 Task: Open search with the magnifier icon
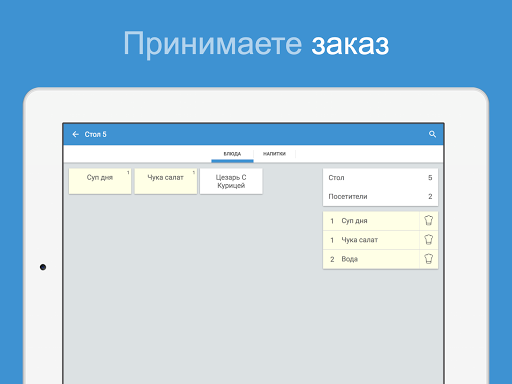click(x=432, y=134)
